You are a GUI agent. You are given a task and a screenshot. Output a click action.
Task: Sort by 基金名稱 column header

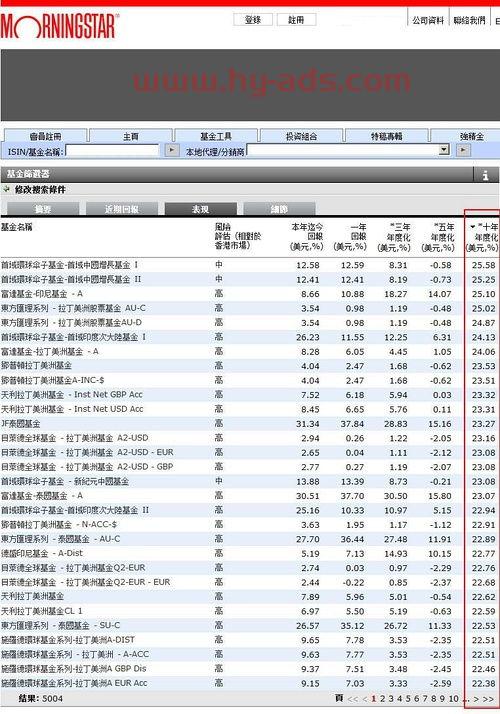(x=16, y=227)
